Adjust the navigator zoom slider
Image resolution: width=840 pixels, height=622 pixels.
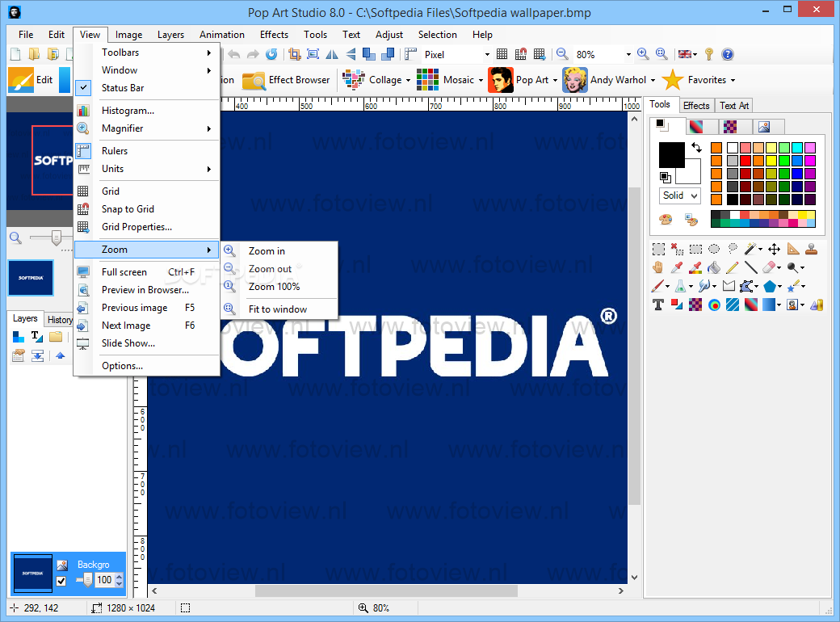(57, 237)
